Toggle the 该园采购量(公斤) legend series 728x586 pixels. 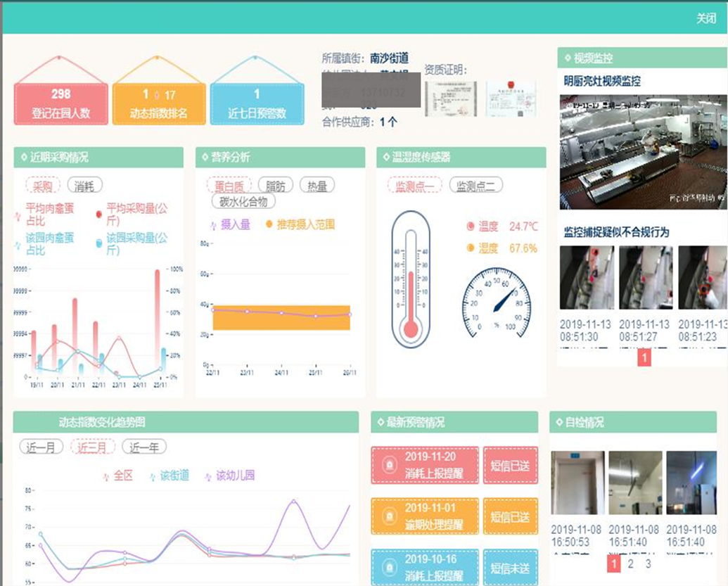[x=132, y=244]
